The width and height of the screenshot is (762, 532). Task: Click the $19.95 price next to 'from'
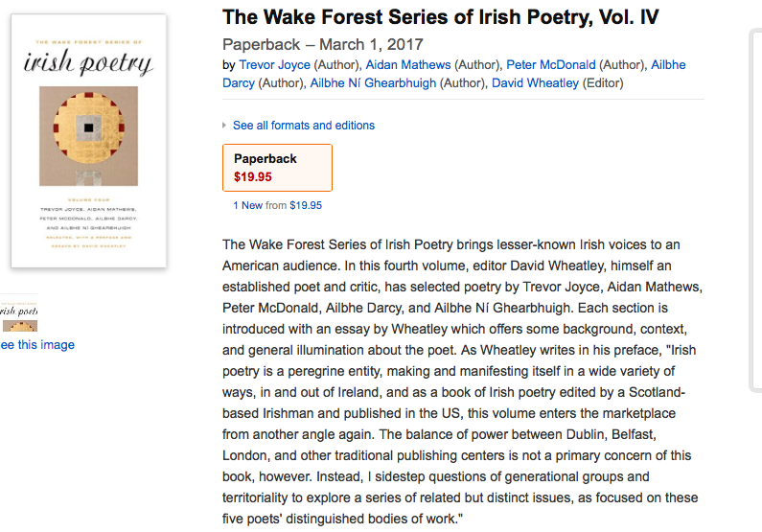[306, 205]
